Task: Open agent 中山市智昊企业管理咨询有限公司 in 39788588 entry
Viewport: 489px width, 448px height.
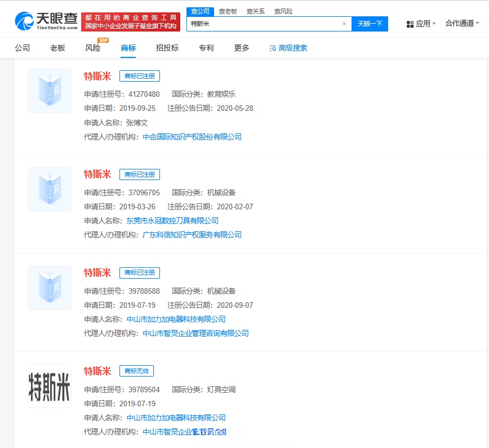Action: [195, 333]
